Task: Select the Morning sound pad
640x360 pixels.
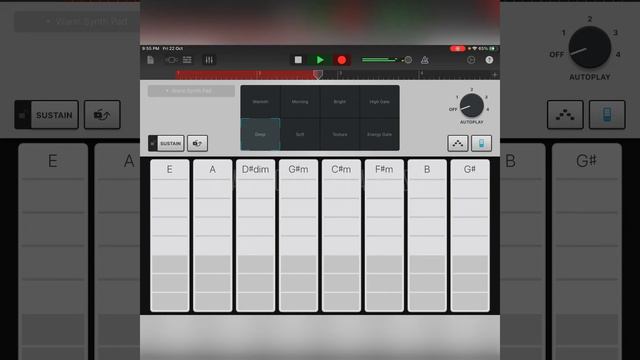Action: 300,102
